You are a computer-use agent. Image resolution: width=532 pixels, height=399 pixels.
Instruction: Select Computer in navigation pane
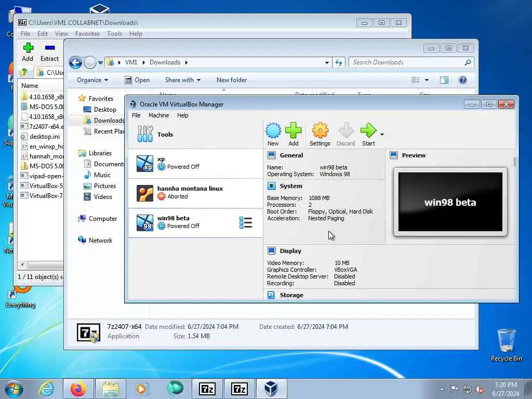pyautogui.click(x=98, y=219)
